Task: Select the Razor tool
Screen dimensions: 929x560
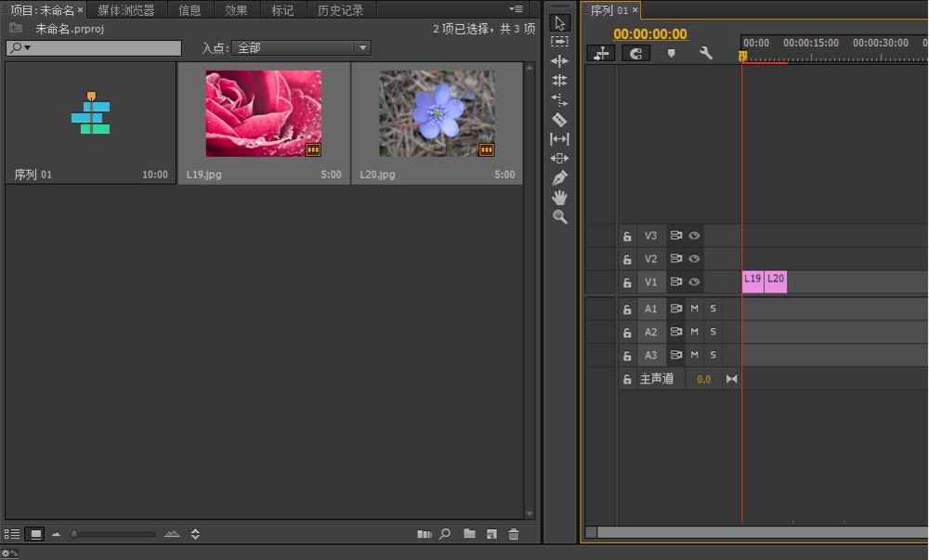Action: (559, 120)
